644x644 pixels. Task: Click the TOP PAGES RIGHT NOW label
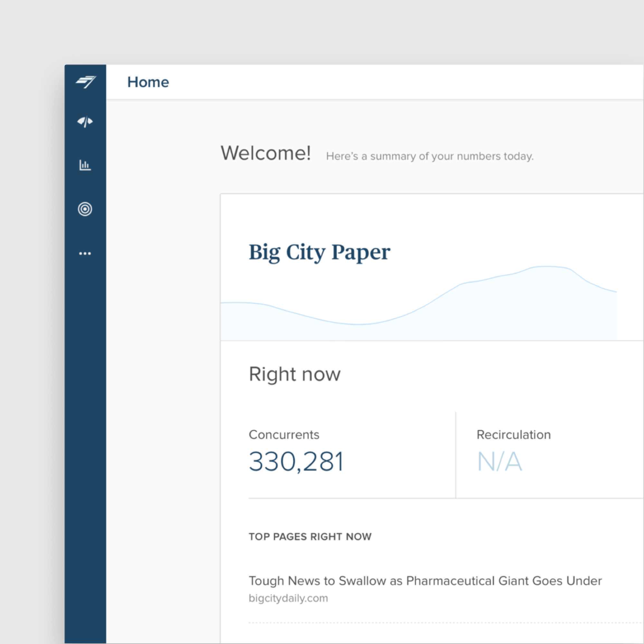coord(310,537)
